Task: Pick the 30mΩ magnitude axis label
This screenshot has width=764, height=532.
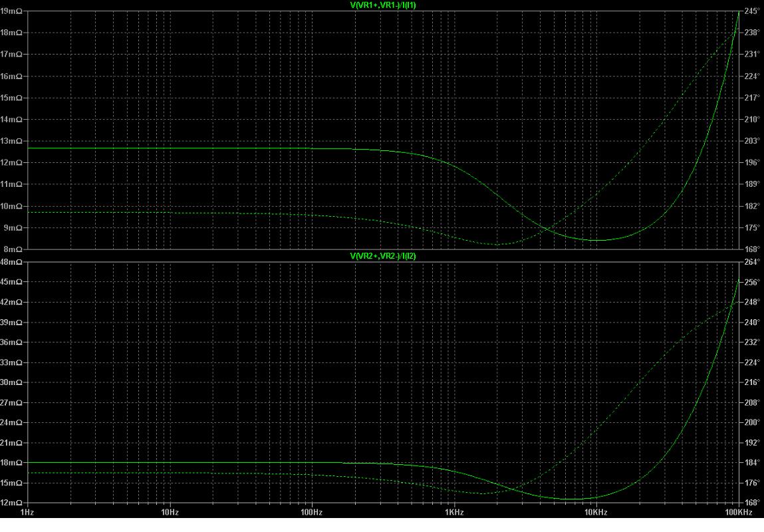Action: pyautogui.click(x=11, y=382)
